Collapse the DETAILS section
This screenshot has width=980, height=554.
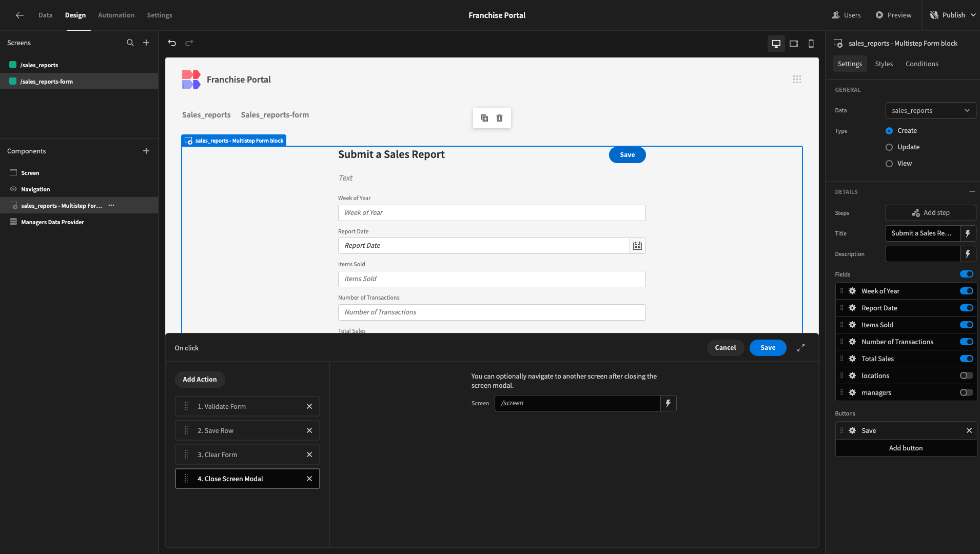[x=972, y=192]
